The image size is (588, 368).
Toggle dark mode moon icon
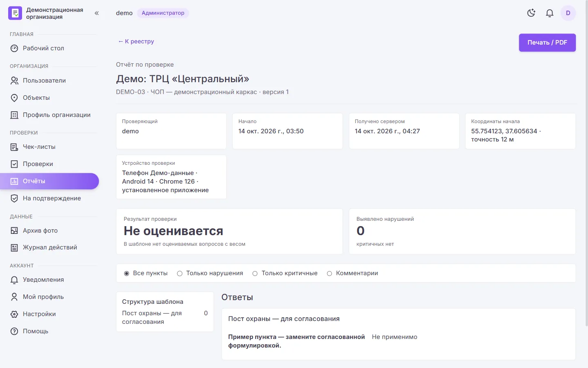[531, 13]
